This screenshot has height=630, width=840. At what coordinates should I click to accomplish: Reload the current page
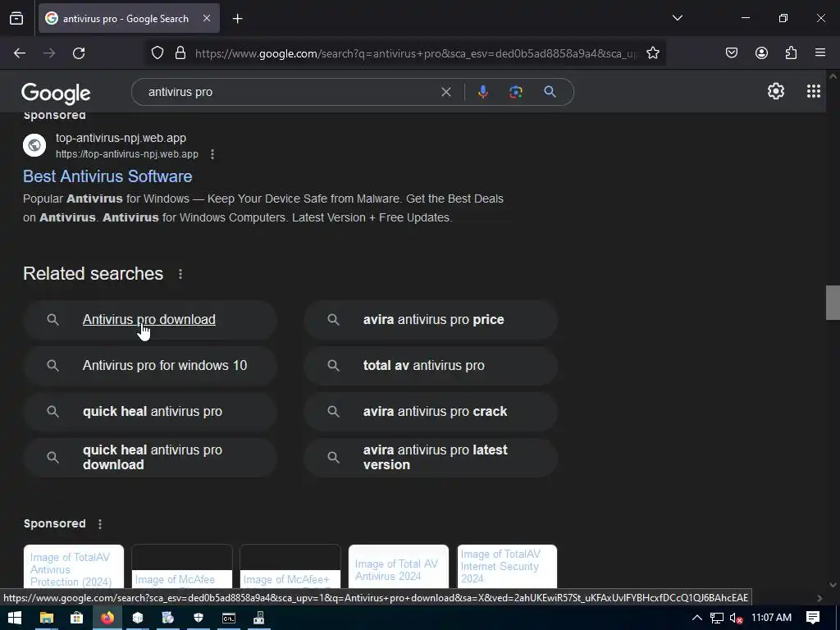click(x=79, y=53)
